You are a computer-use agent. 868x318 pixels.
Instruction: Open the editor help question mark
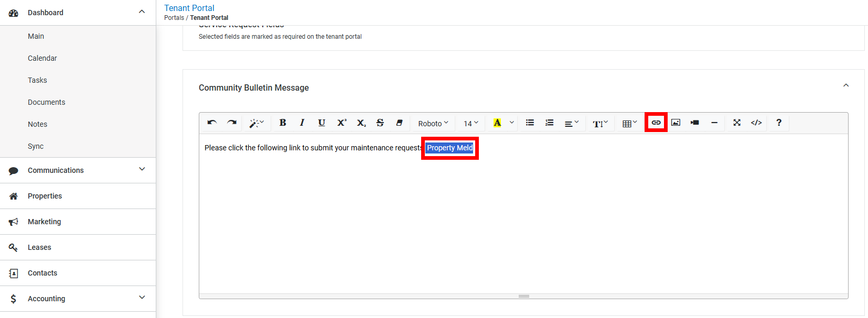779,123
